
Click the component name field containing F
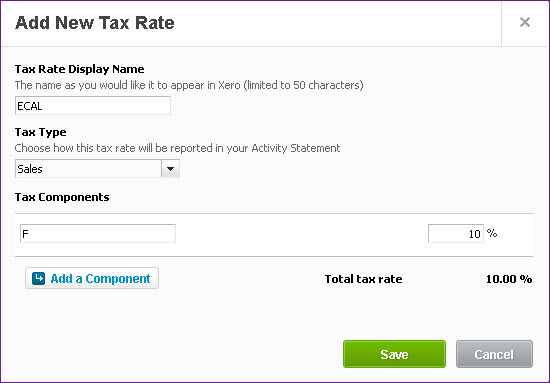pos(98,234)
